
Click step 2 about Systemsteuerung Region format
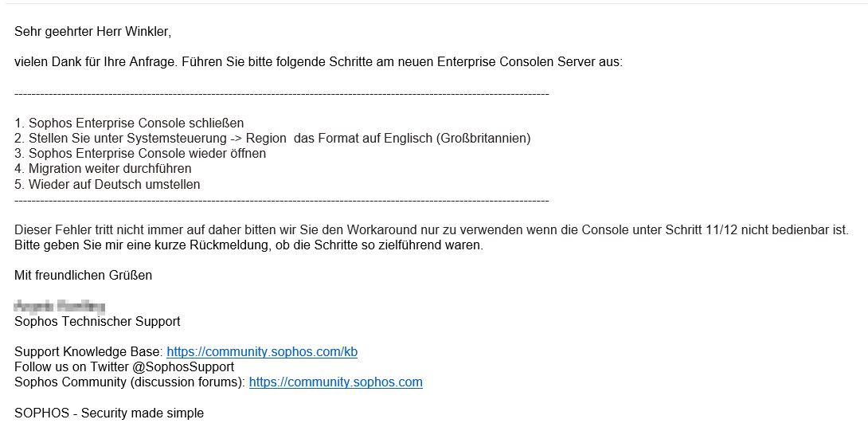[272, 138]
